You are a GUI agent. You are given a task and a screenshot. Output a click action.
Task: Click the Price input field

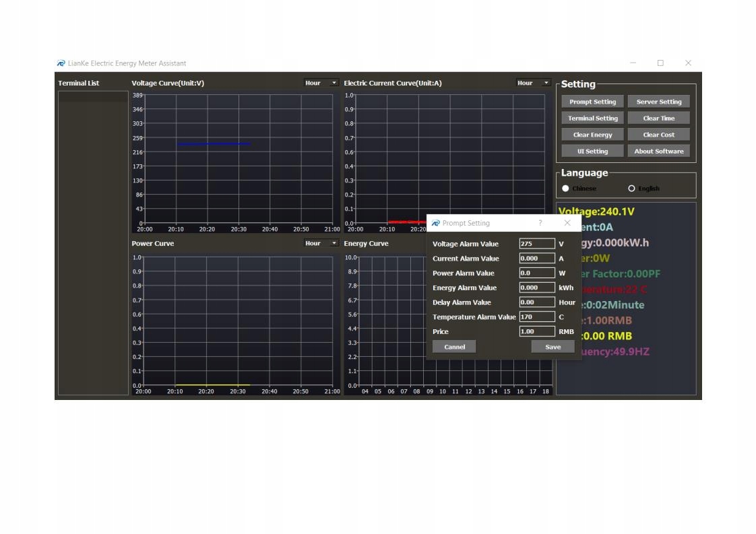[537, 331]
